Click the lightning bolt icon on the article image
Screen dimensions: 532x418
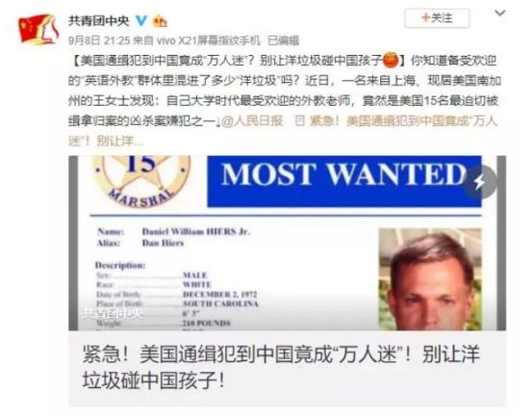pos(480,182)
